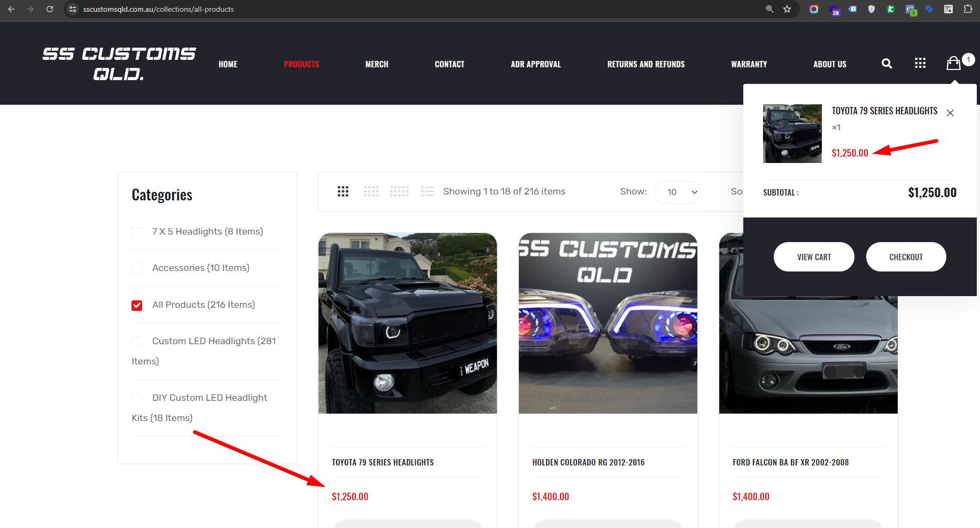Image resolution: width=980 pixels, height=528 pixels.
Task: Click the cart item thumbnail image
Action: [792, 134]
